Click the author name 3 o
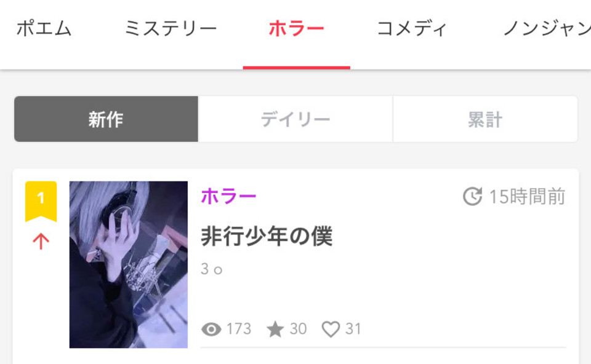The image size is (591, 364). point(211,269)
